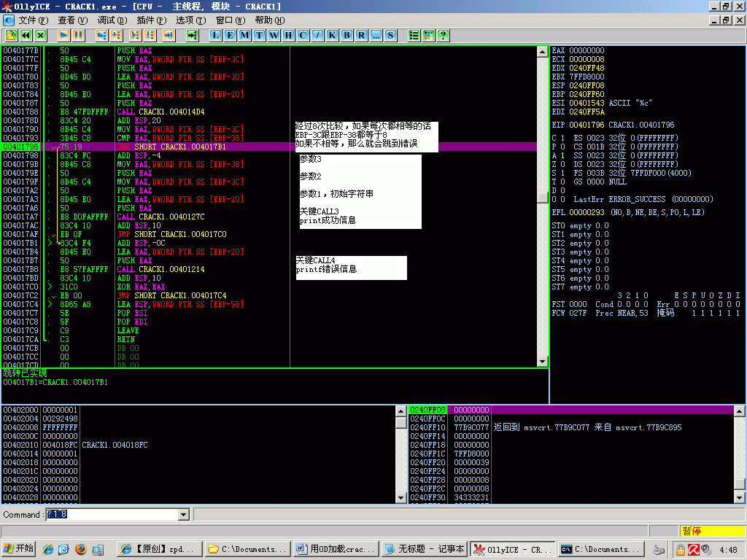Click the Close program (X) toolbar icon
747x560 pixels.
[41, 35]
